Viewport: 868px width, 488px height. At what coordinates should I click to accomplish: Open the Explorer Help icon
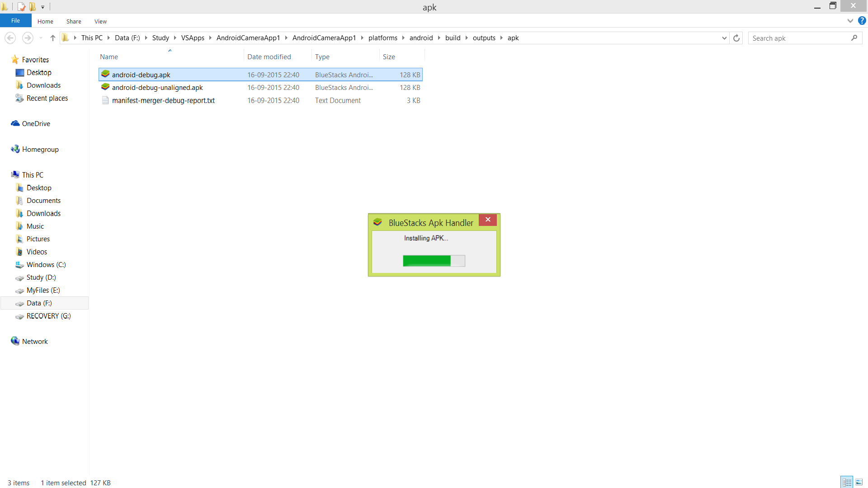(862, 21)
